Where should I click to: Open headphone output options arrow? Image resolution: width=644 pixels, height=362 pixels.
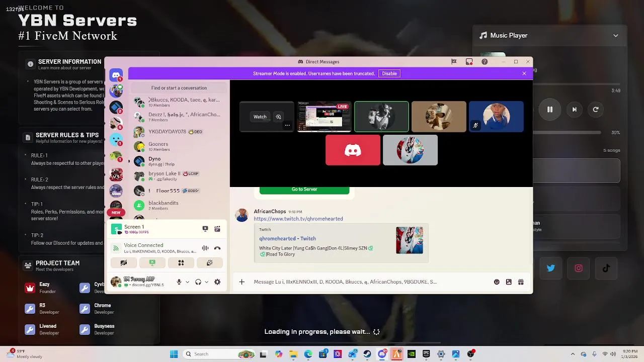[x=206, y=282]
